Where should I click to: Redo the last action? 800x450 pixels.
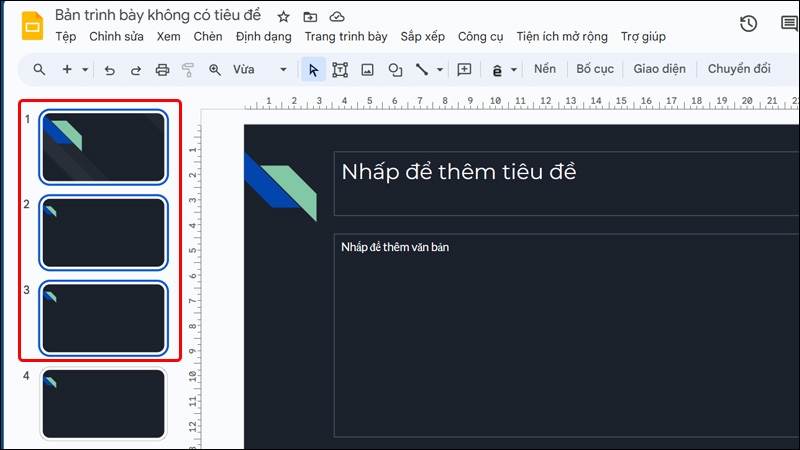click(136, 70)
